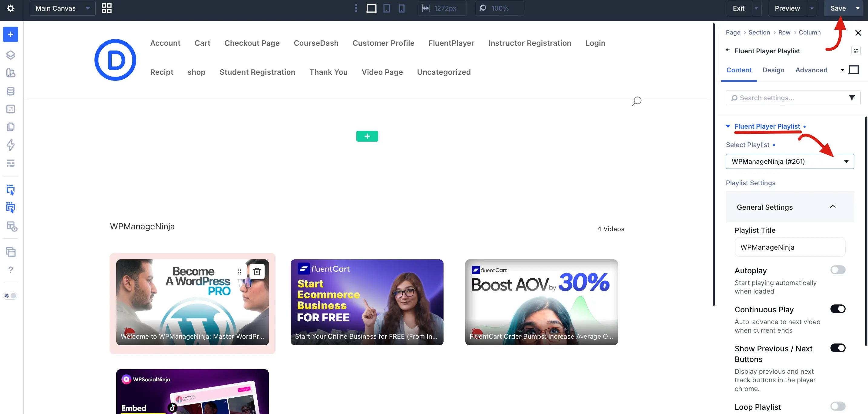The image size is (868, 414).
Task: Switch to phone viewport icon
Action: pos(402,8)
